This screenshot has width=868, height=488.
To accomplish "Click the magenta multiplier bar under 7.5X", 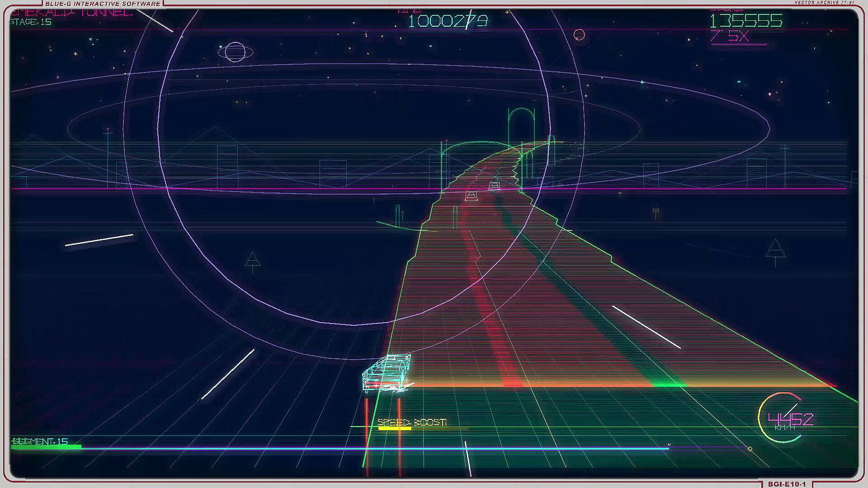I will click(739, 44).
